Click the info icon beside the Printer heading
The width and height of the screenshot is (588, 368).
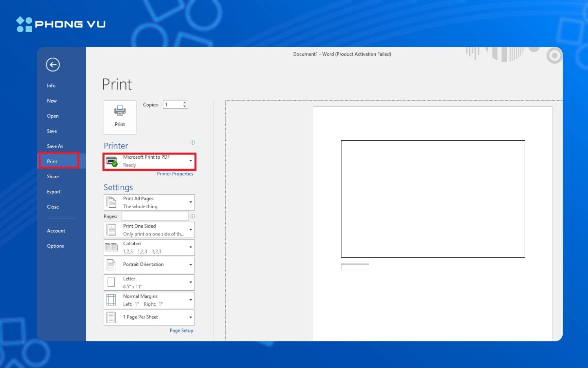click(x=192, y=142)
